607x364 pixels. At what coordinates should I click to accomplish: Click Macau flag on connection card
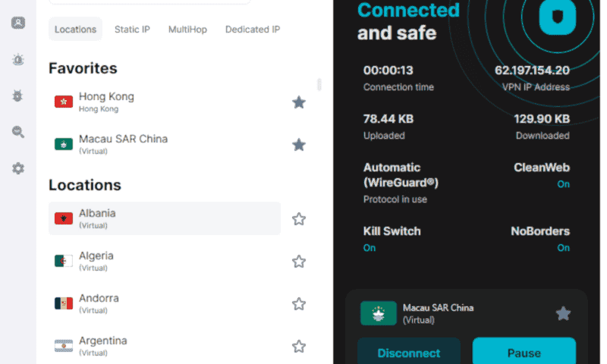[x=379, y=313]
